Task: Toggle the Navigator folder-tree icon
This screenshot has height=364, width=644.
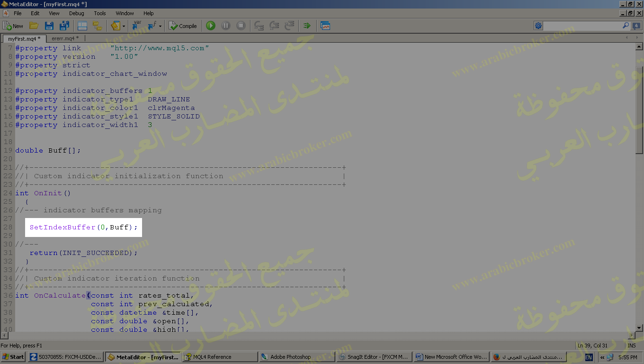Action: pos(98,26)
